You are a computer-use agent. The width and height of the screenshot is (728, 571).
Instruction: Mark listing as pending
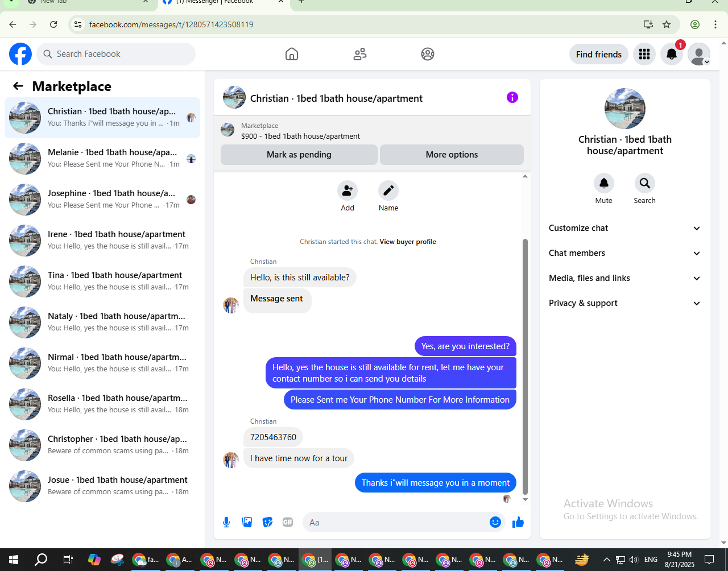click(x=299, y=155)
